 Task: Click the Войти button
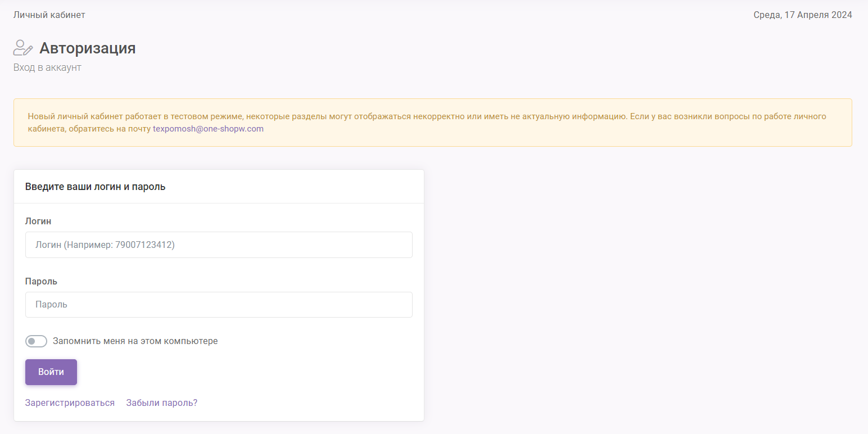point(51,372)
